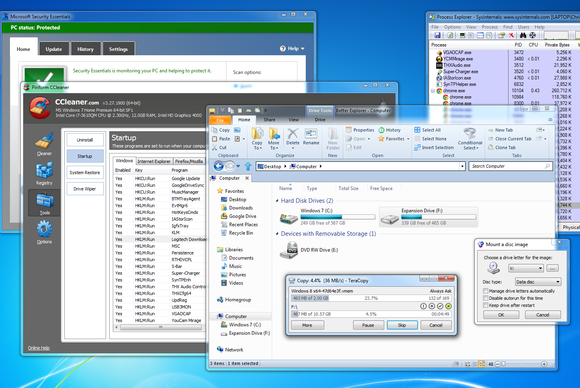Open orange File tab in Better Explorer
580x388 pixels.
pyautogui.click(x=220, y=120)
